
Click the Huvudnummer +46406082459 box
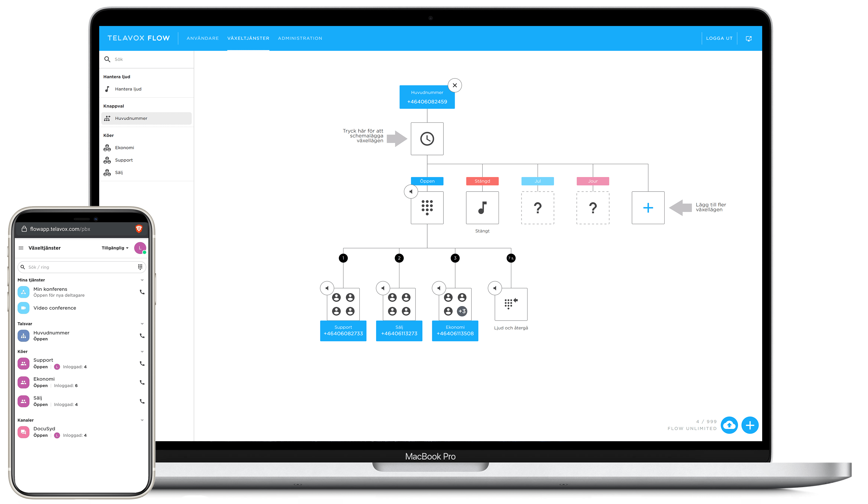(427, 97)
